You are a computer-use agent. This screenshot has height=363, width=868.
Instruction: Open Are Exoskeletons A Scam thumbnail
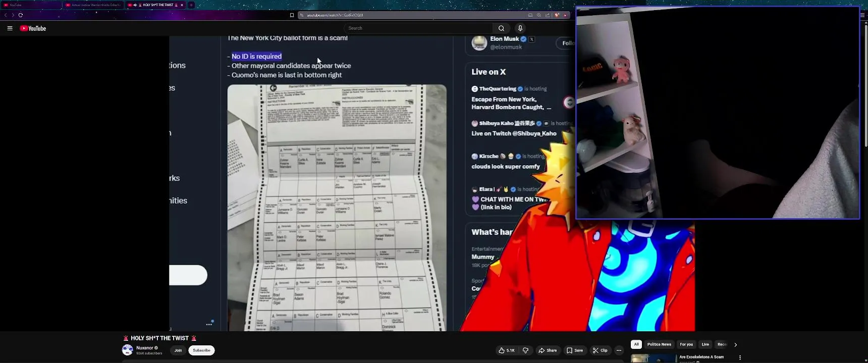pyautogui.click(x=654, y=358)
